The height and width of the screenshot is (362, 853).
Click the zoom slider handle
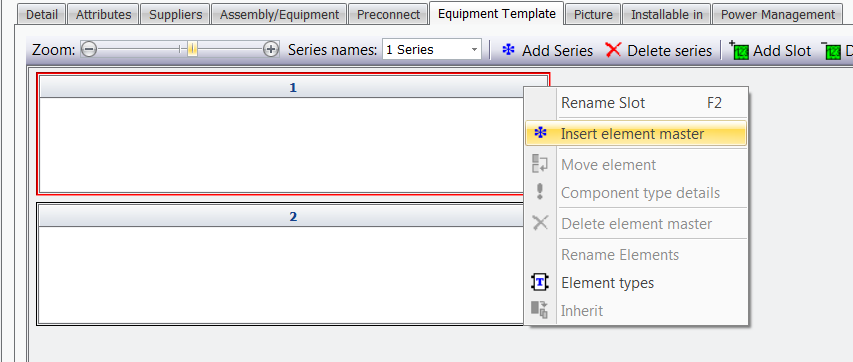192,50
